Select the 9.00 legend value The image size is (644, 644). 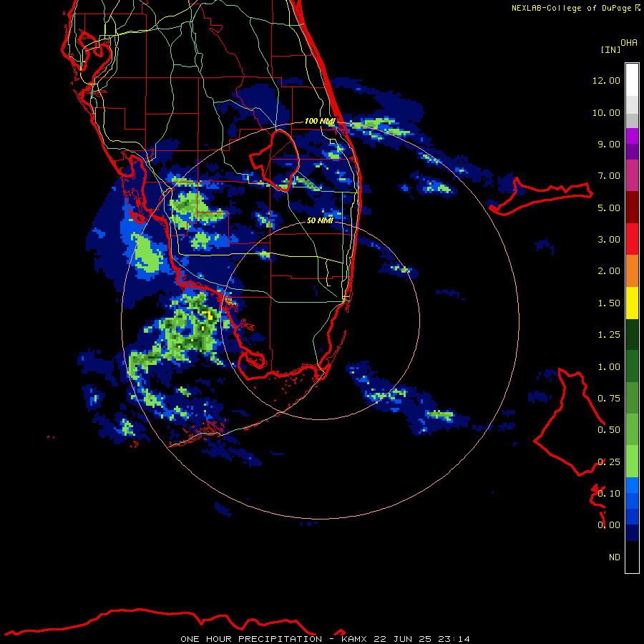point(609,144)
